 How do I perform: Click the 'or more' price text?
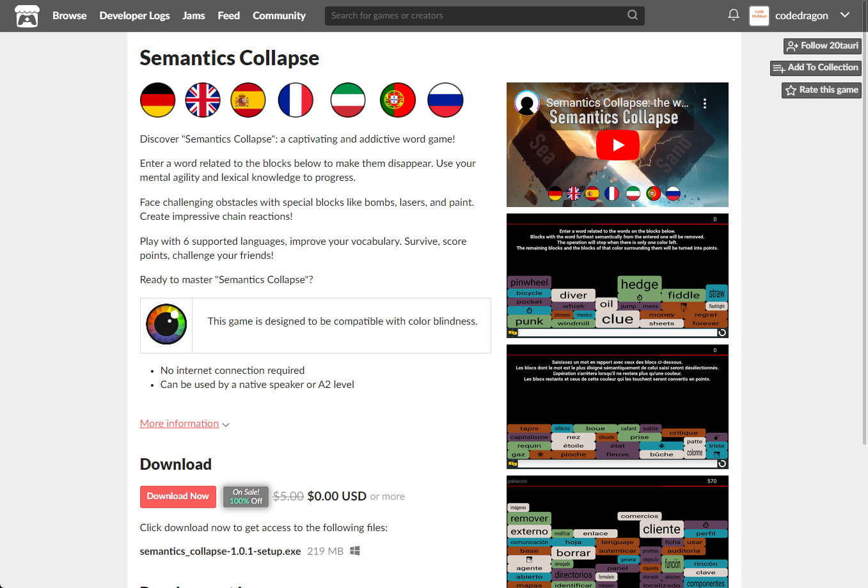point(388,497)
